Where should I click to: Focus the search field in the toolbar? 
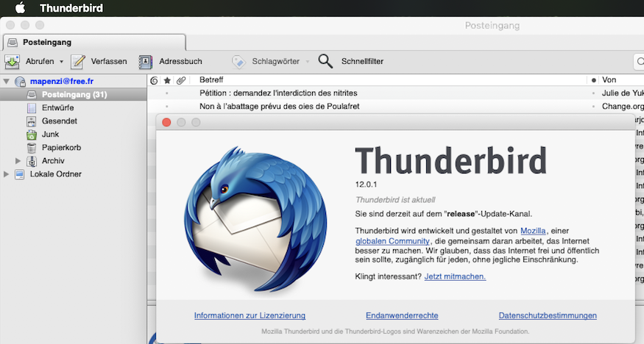(639, 62)
